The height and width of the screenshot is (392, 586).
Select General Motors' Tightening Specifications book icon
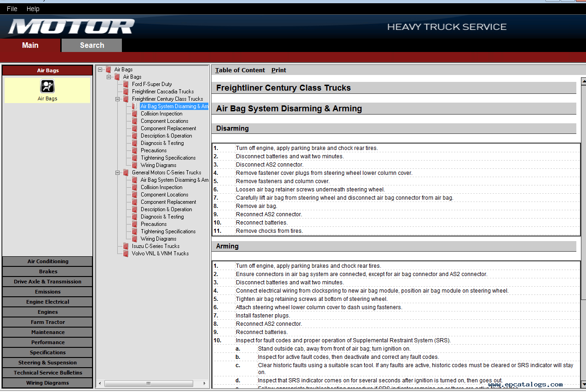point(134,231)
